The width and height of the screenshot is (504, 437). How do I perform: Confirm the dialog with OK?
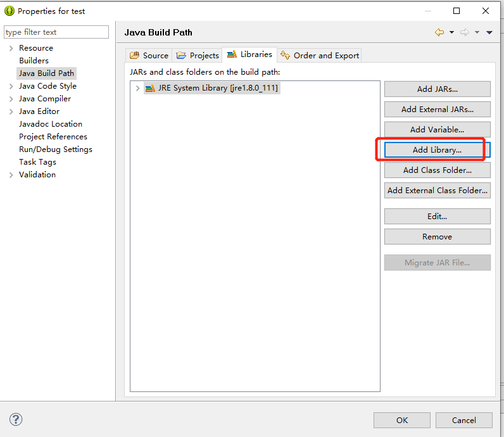tap(402, 420)
